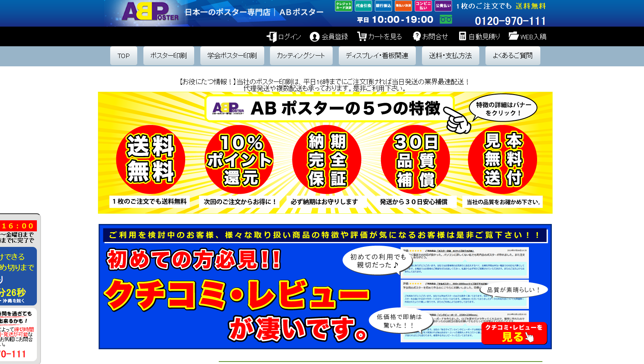644x364 pixels.
Task: Click the 後払い決済 orange payment badge
Action: pos(404,6)
